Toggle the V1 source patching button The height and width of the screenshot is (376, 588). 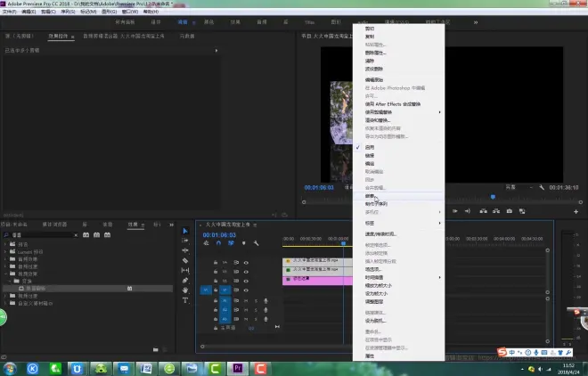206,290
